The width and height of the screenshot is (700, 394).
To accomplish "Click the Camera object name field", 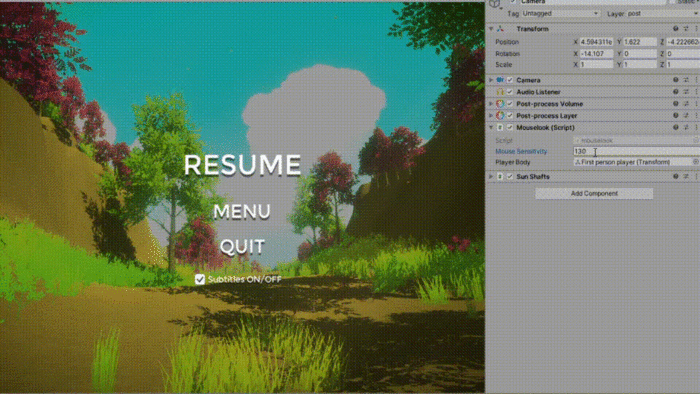I will click(593, 2).
